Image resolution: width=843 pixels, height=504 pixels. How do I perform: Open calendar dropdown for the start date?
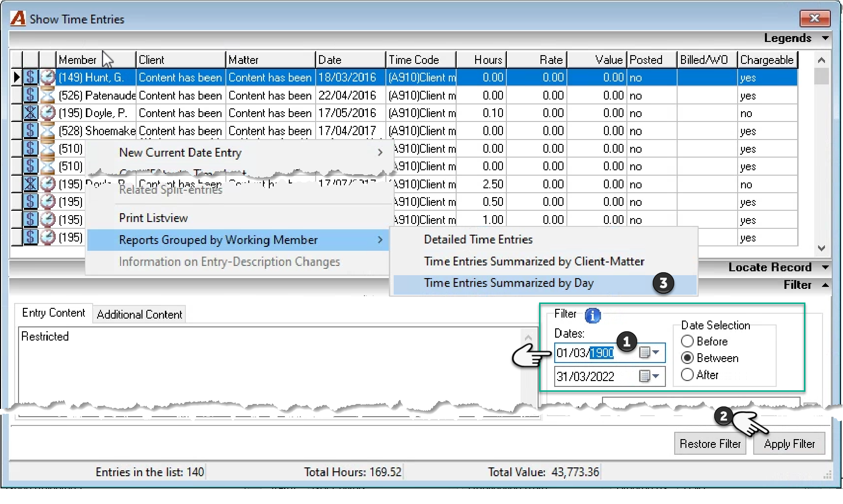(650, 352)
